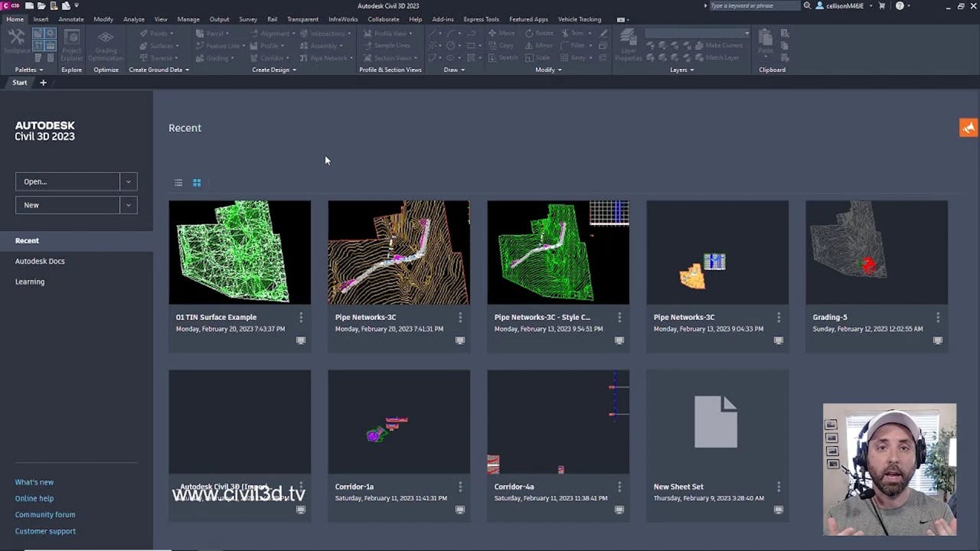The image size is (980, 551).
Task: Open the Grading-5 drawing thumbnail
Action: coord(876,253)
